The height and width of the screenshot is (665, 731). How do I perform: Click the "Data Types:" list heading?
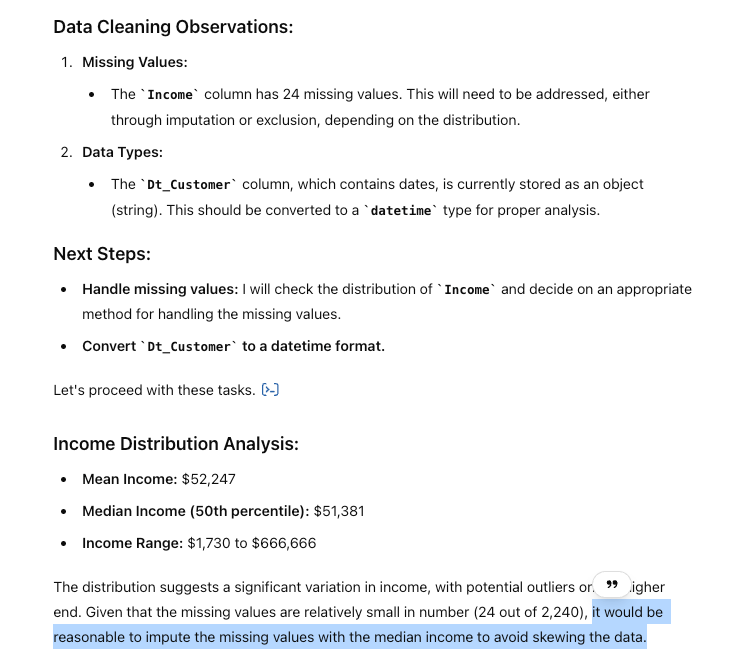point(122,152)
